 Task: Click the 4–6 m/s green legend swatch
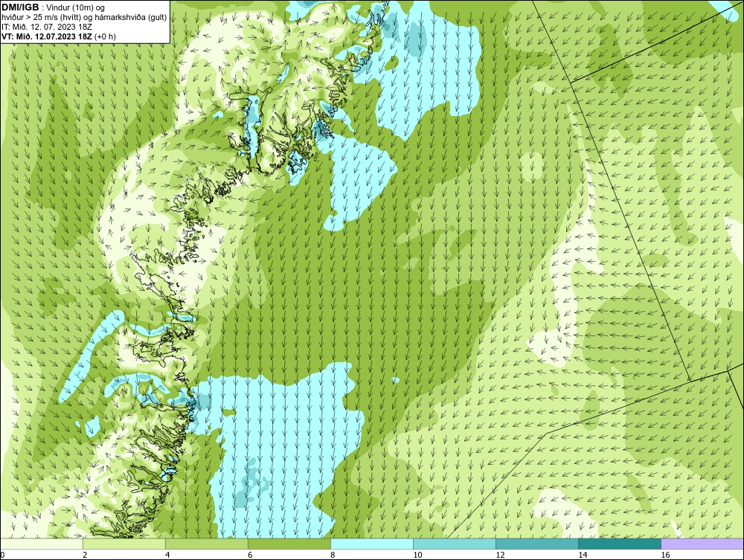click(207, 544)
